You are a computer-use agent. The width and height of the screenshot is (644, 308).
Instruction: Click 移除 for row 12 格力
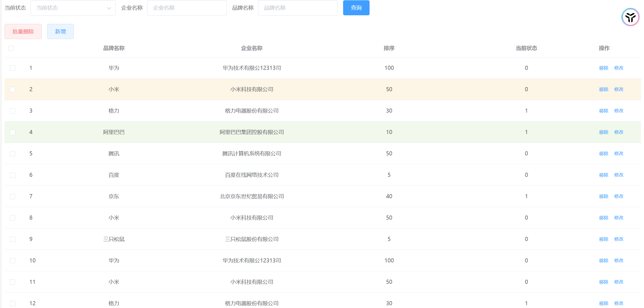pos(604,303)
